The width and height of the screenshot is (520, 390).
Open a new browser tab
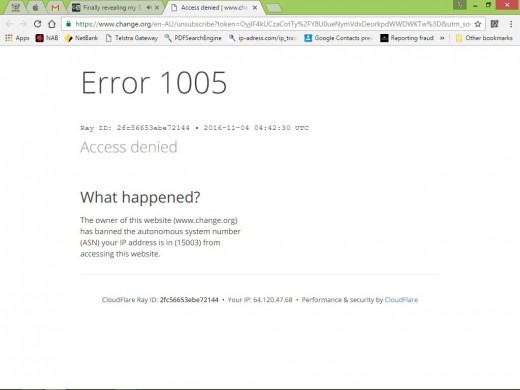[x=274, y=8]
